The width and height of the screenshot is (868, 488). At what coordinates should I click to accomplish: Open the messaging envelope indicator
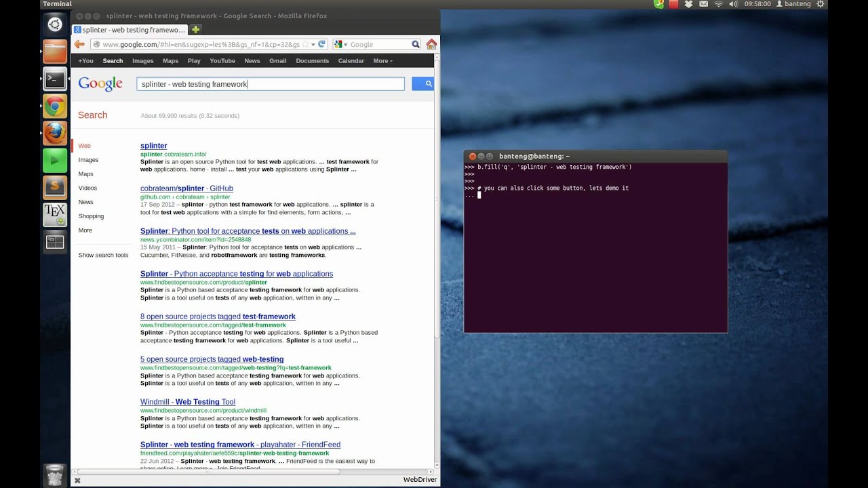tap(704, 4)
